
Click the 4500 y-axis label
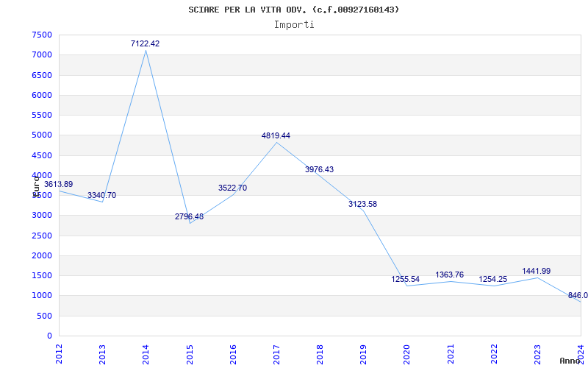pyautogui.click(x=42, y=155)
